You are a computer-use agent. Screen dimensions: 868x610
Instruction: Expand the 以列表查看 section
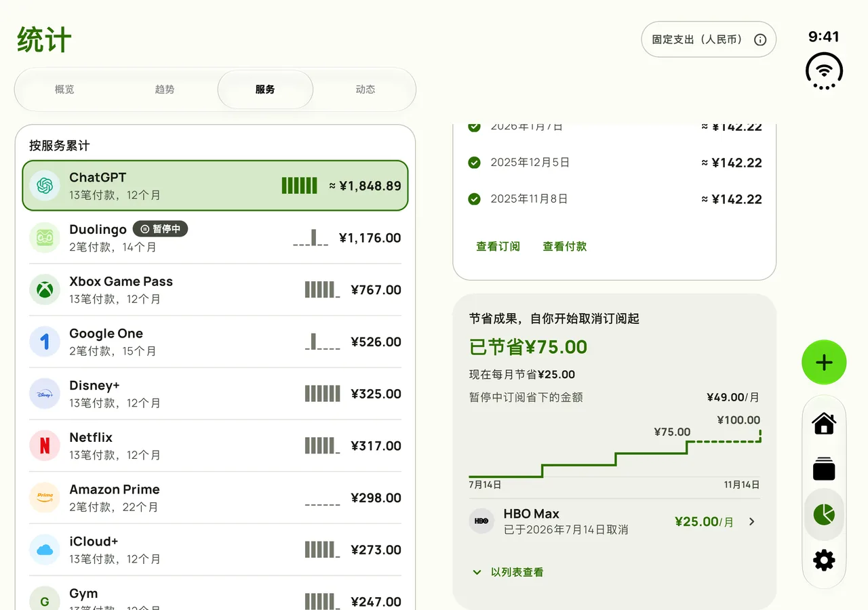(508, 572)
